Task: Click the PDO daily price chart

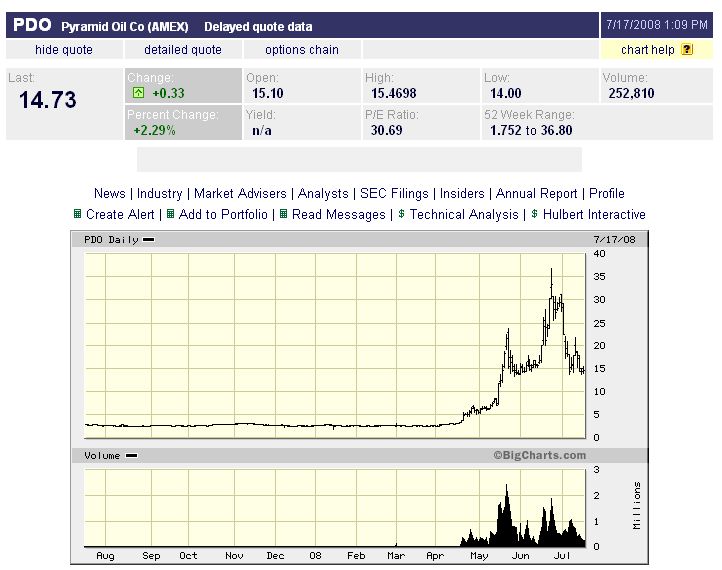Action: point(335,345)
